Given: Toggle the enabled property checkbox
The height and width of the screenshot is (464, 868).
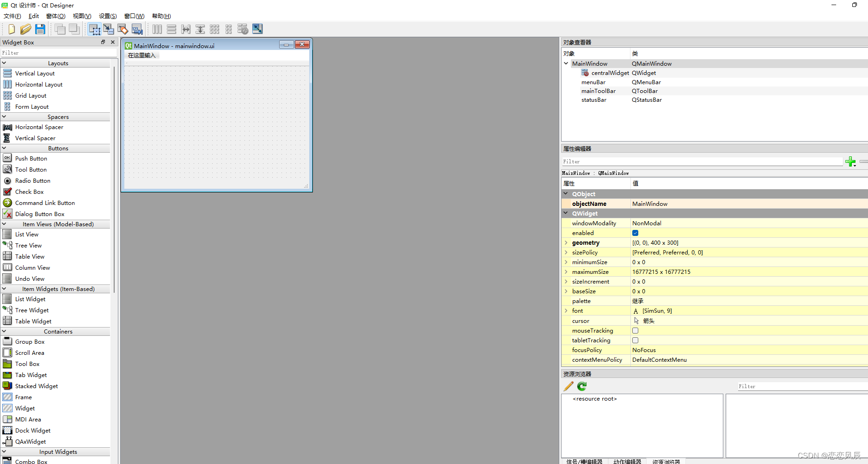Looking at the screenshot, I should (x=636, y=233).
